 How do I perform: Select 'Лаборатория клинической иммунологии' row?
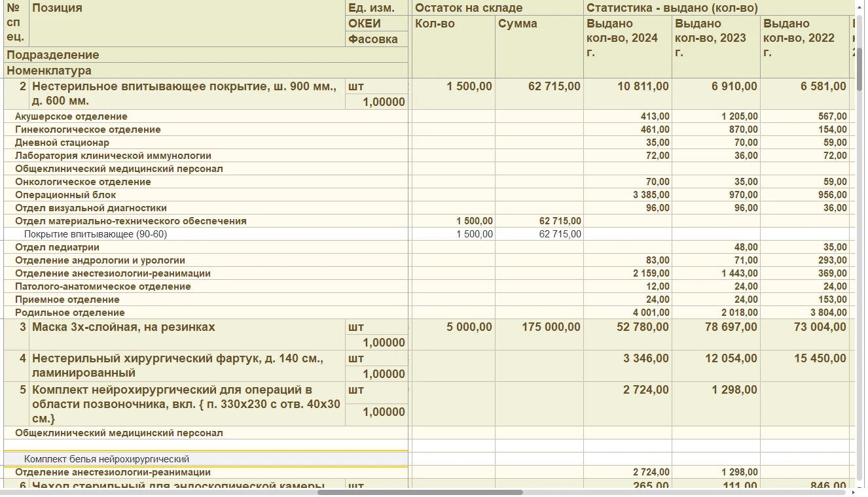pyautogui.click(x=206, y=156)
